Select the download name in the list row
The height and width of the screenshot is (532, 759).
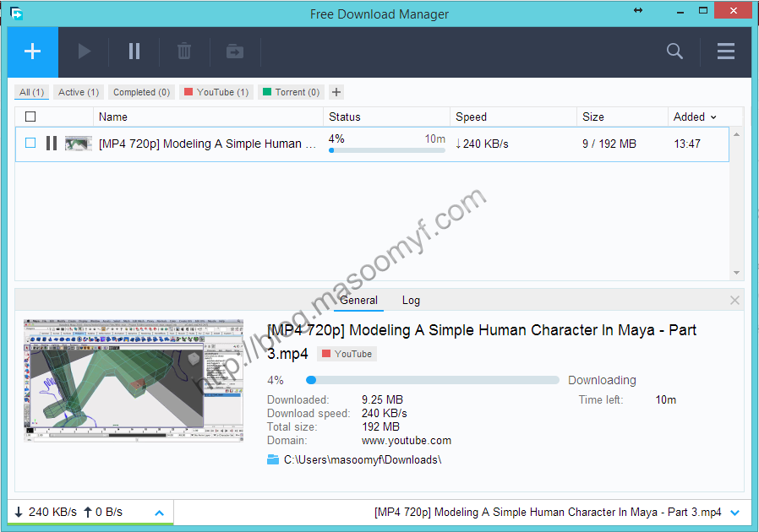pyautogui.click(x=207, y=144)
